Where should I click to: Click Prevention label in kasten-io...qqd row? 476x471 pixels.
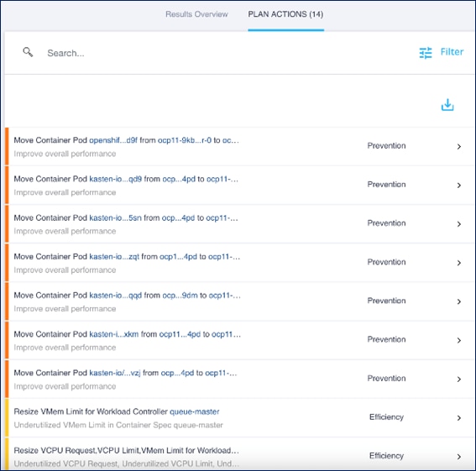click(x=386, y=301)
